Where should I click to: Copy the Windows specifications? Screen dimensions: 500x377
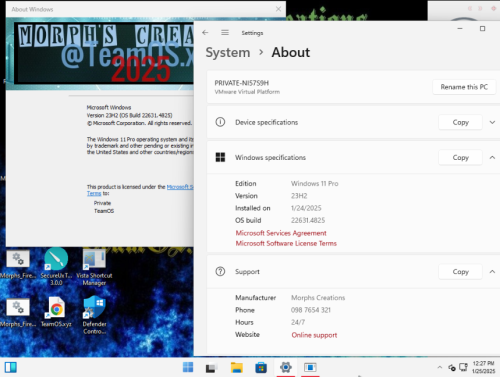pyautogui.click(x=460, y=157)
